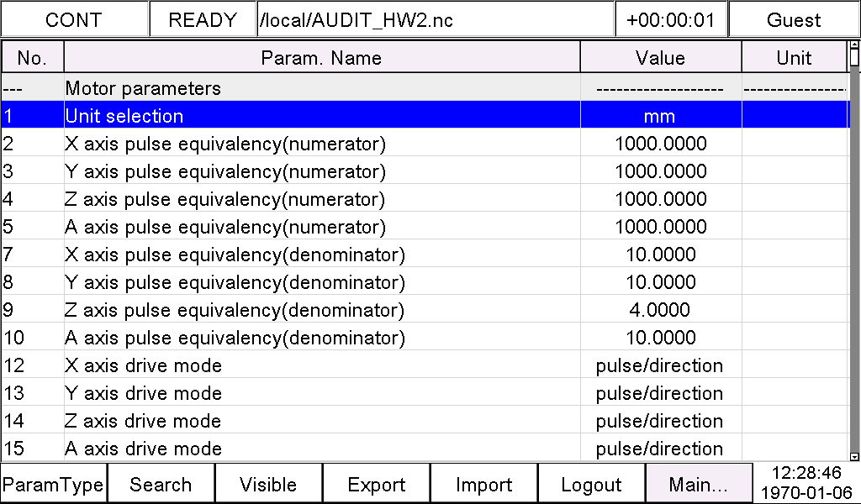Image resolution: width=861 pixels, height=504 pixels.
Task: Select A axis pulse equivalency(numerator) row
Action: click(425, 227)
